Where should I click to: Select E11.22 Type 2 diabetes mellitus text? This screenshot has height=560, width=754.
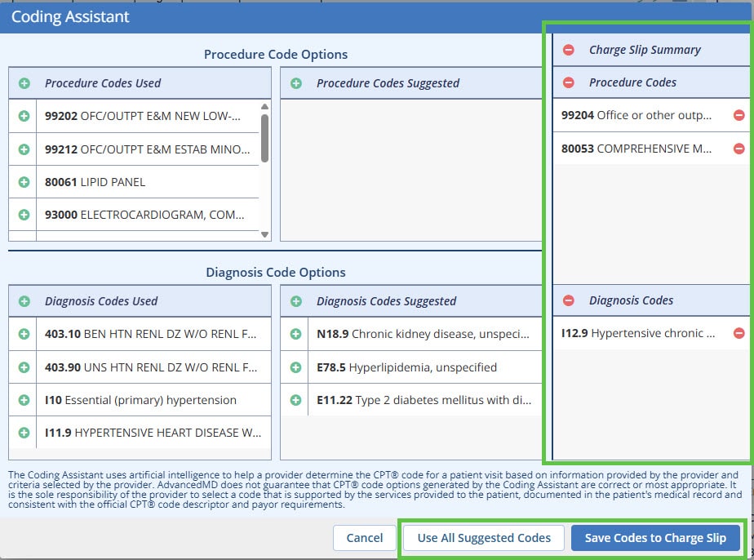tap(424, 400)
